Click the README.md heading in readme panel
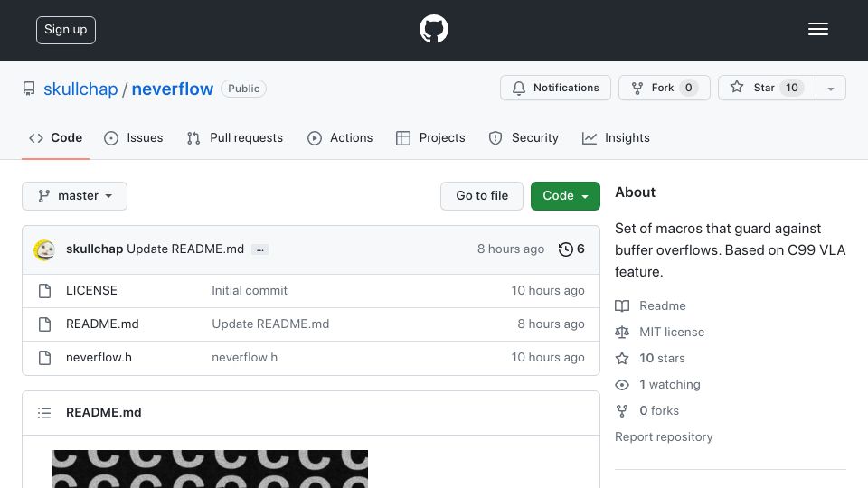The width and height of the screenshot is (868, 488). 103,412
